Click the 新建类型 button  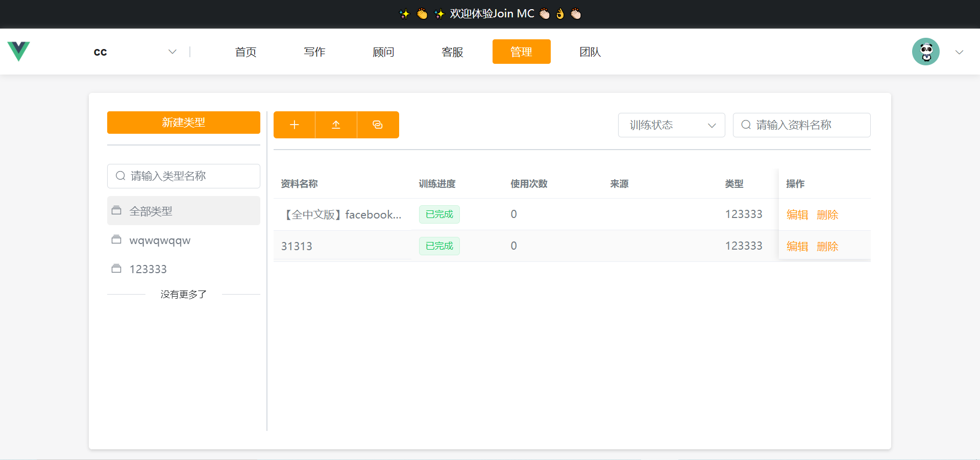click(183, 123)
